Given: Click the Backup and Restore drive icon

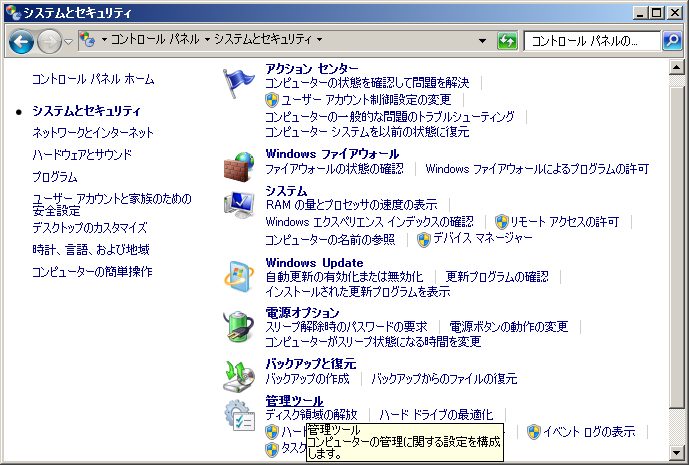Looking at the screenshot, I should pyautogui.click(x=239, y=376).
